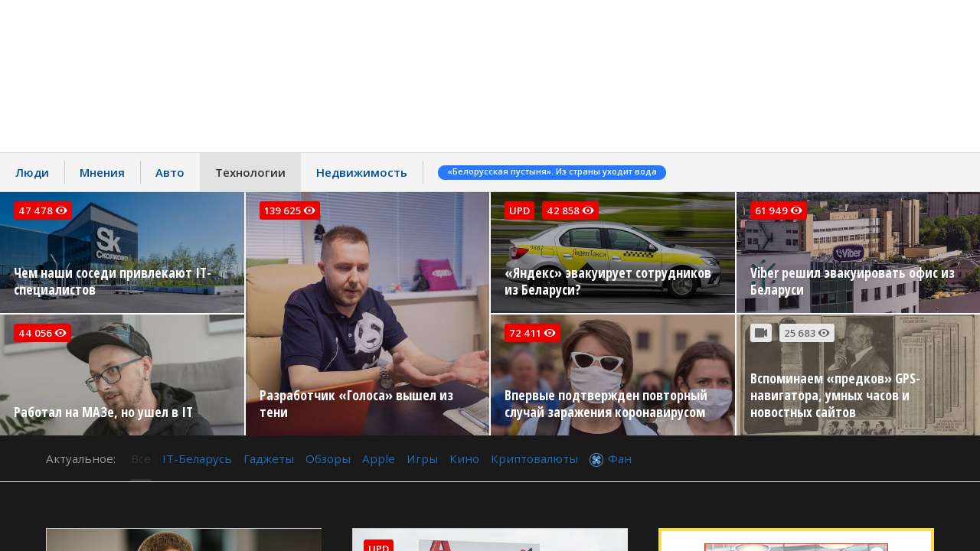Open the «Белорусская пустыня» promo pill

(552, 172)
